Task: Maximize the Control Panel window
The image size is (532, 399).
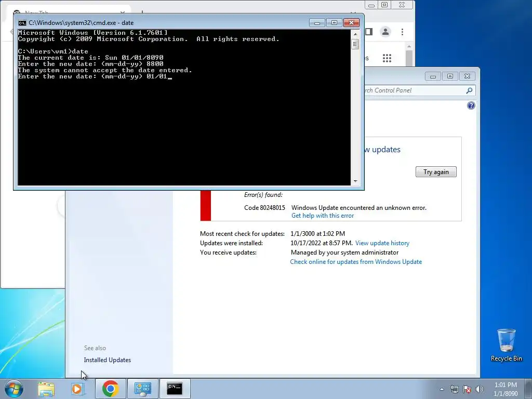Action: point(450,76)
